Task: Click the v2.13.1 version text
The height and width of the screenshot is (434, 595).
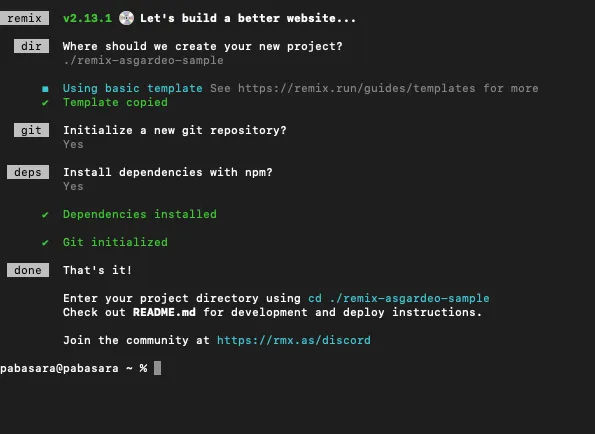Action: (x=87, y=18)
